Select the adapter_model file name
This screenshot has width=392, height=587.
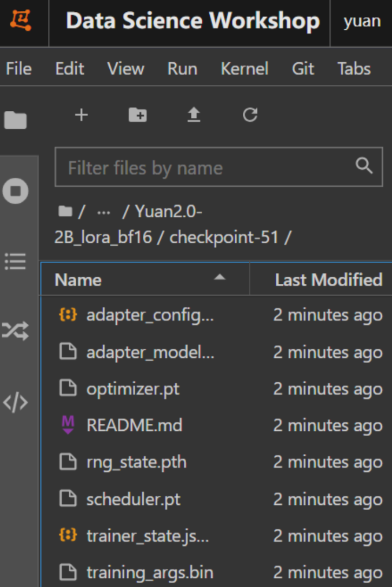[x=150, y=352]
